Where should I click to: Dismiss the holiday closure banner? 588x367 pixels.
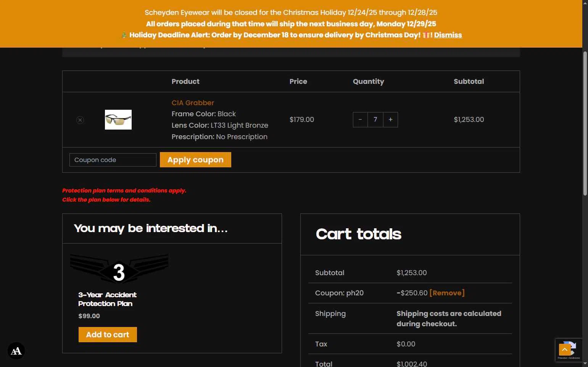(x=448, y=35)
